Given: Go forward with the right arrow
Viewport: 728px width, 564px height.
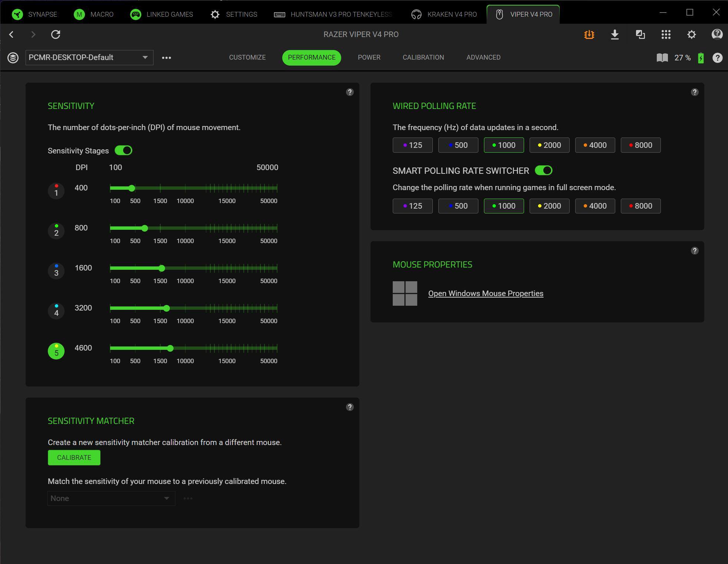Looking at the screenshot, I should (x=33, y=34).
